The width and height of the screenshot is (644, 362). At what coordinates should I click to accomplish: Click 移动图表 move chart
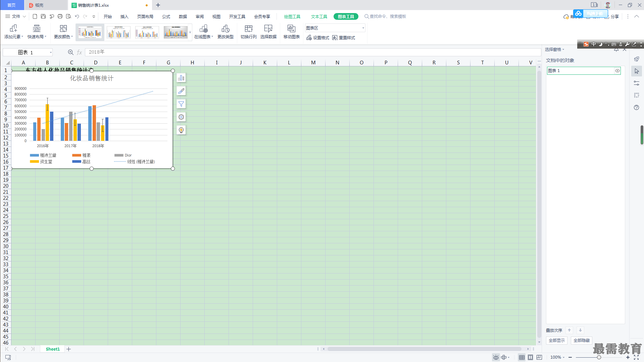(291, 32)
